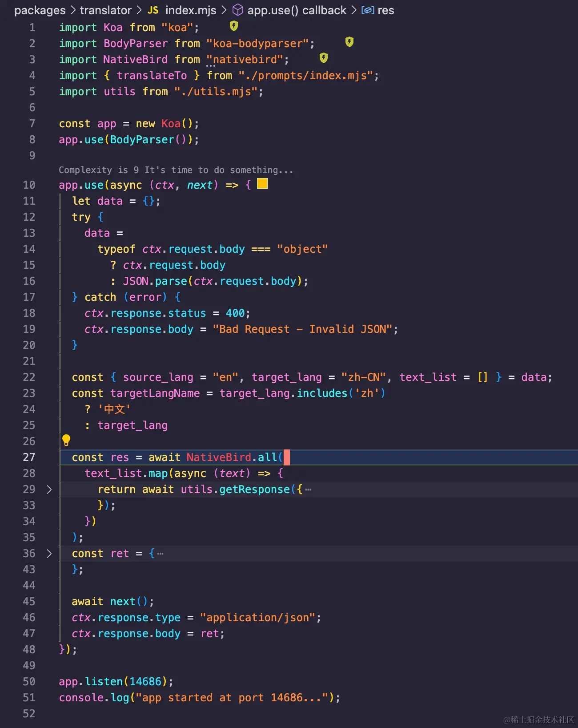Viewport: 578px width, 728px height.
Task: Click the NativeBird identifier on line 27
Action: coord(219,457)
